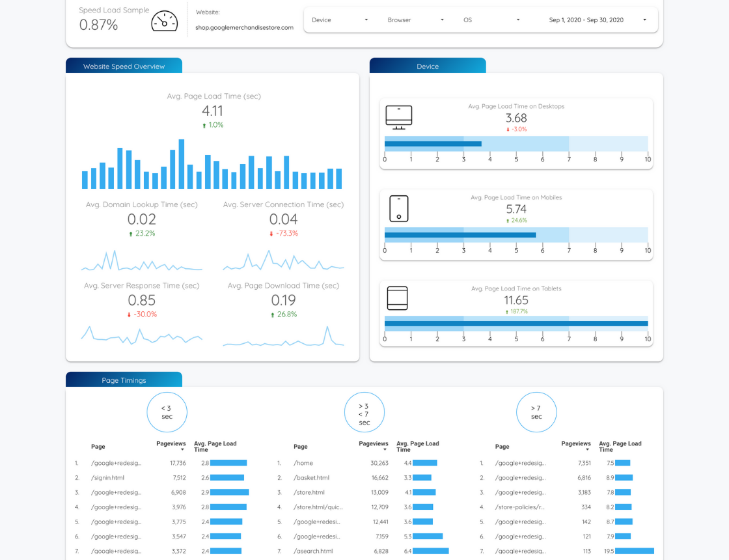Click the '> 7 sec' circle badge
Screen dimensions: 729x560
pyautogui.click(x=536, y=412)
